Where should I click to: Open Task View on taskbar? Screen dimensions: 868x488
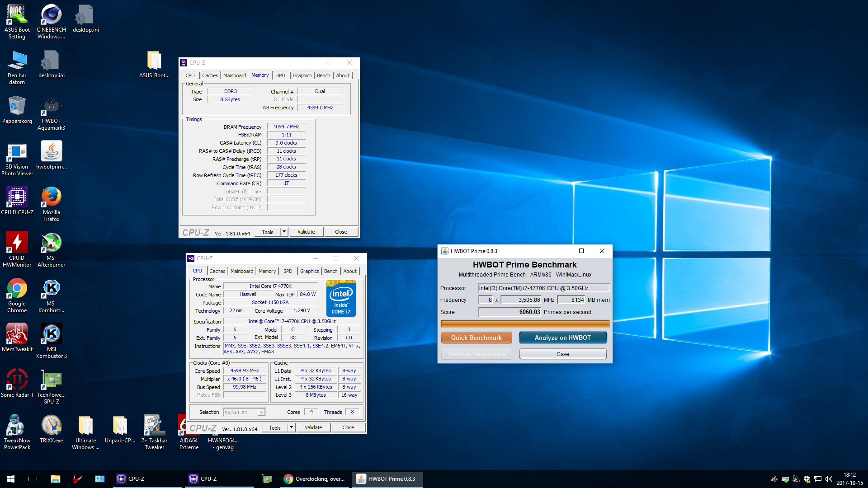tap(33, 479)
